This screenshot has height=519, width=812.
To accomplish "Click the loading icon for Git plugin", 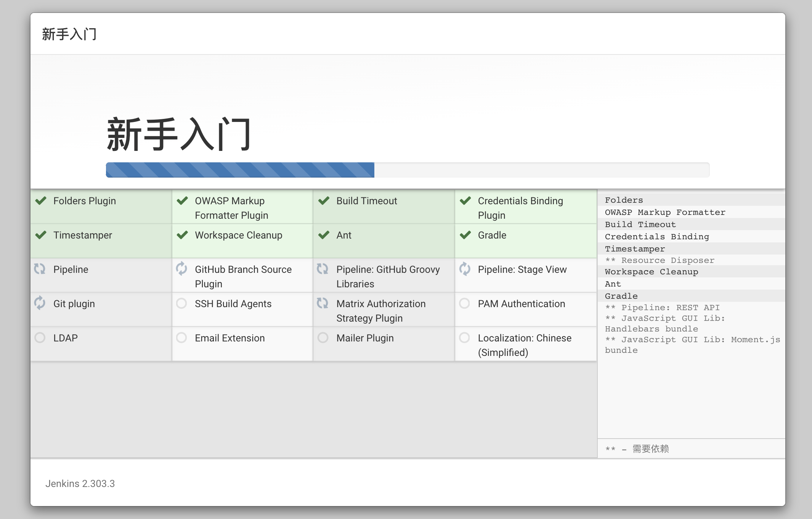I will tap(40, 303).
